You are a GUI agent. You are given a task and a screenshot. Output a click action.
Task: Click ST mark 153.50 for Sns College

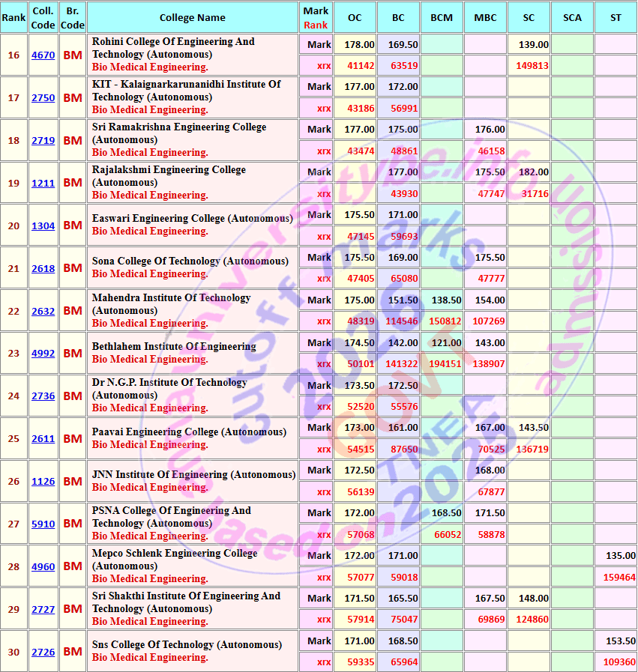621,641
